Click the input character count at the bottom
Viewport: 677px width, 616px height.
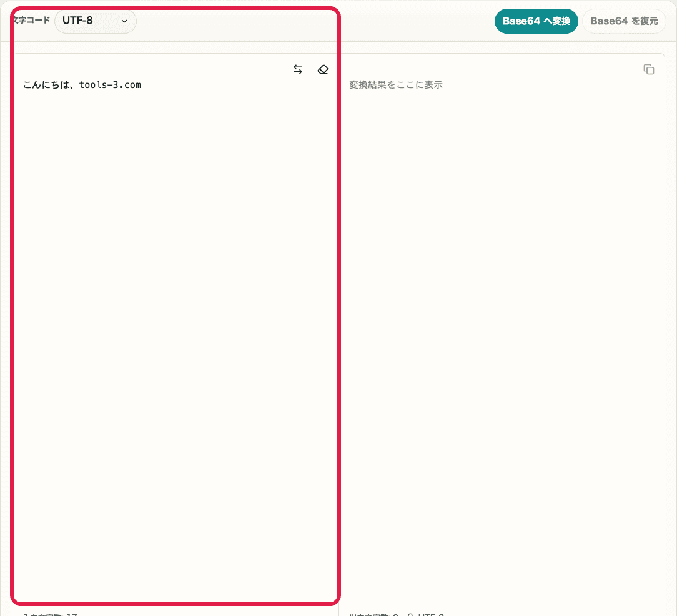coord(50,614)
